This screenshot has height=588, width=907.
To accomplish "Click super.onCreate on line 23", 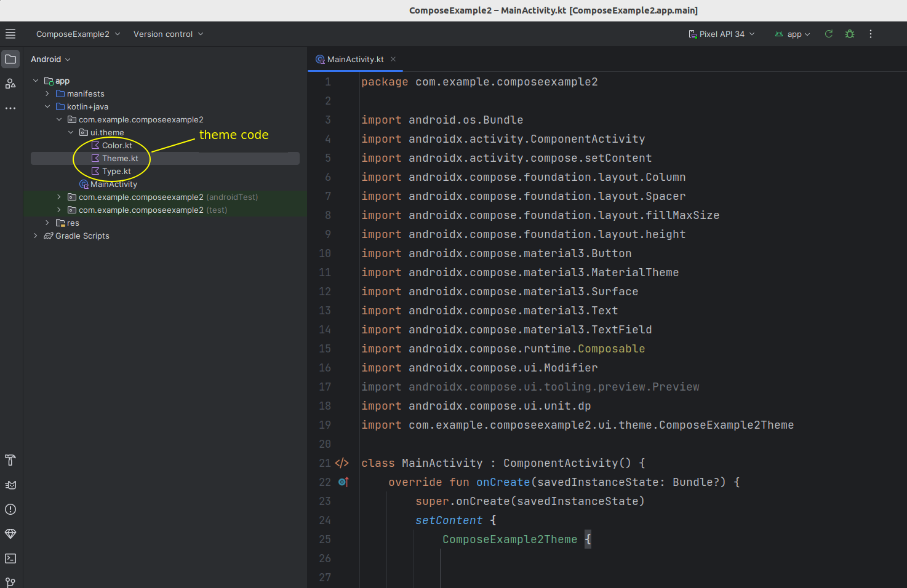I will (x=530, y=501).
